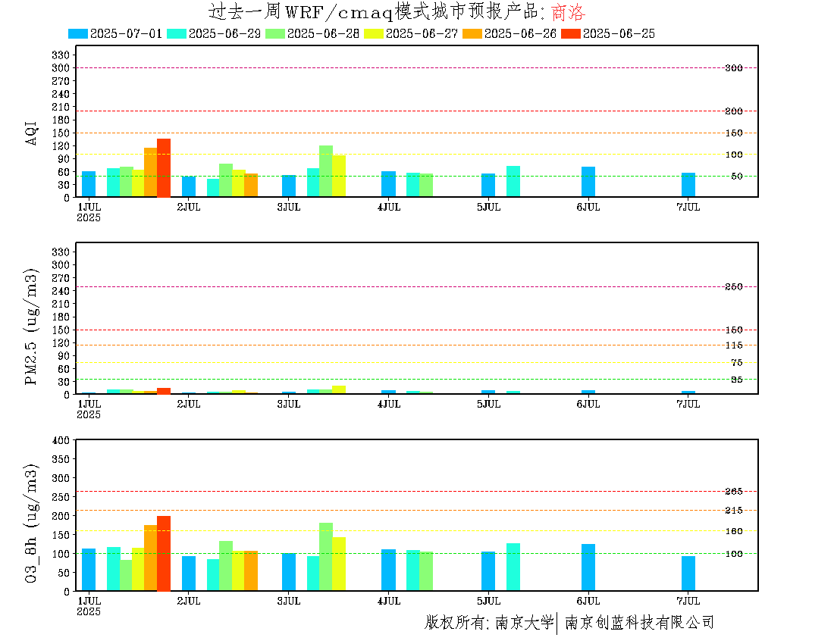The image size is (834, 644).
Task: Click the "115" threshold label in the PM2.5 chart
Action: coord(734,345)
